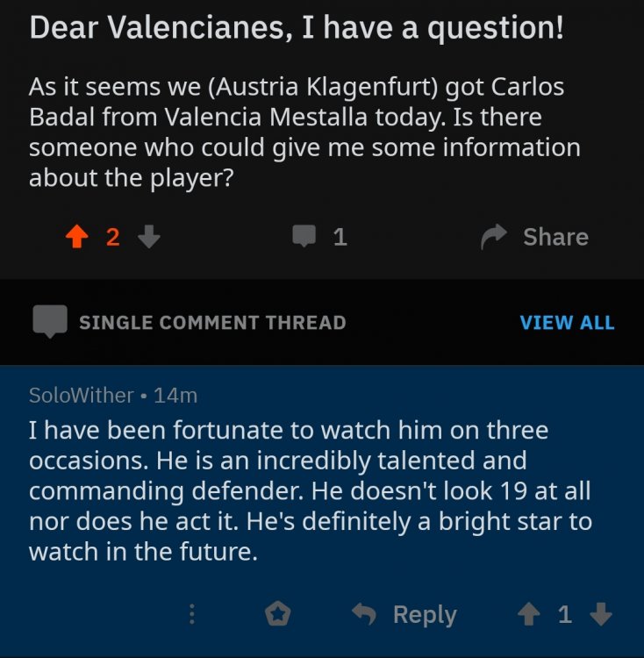Click VIEW ALL to show all comments
The width and height of the screenshot is (644, 658).
click(x=567, y=322)
